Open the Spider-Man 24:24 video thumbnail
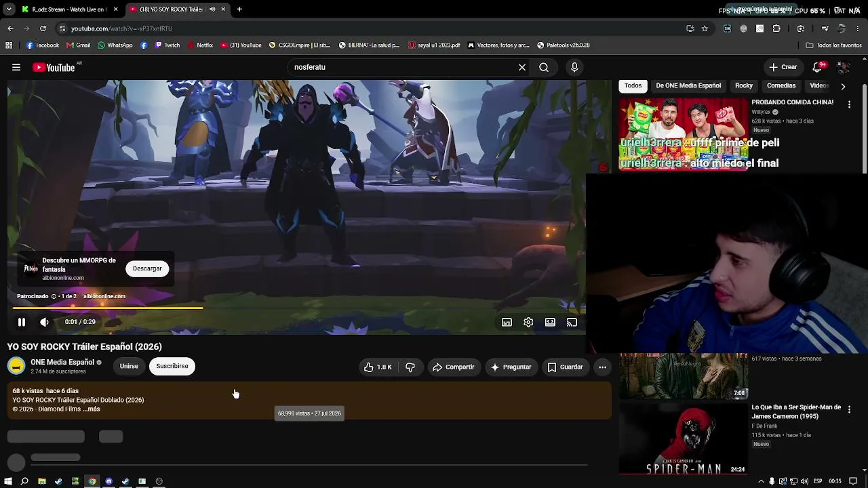Screen dimensions: 868x488 coord(684,439)
